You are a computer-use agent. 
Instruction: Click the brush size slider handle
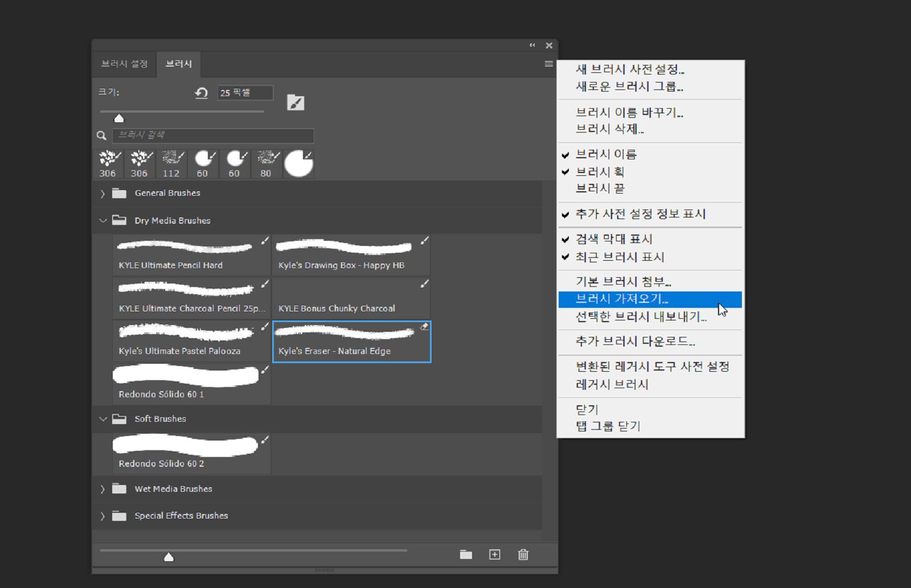point(119,118)
